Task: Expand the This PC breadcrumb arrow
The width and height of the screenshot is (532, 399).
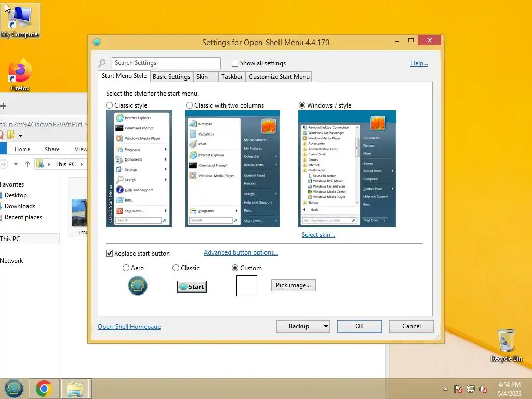Action: [x=82, y=164]
